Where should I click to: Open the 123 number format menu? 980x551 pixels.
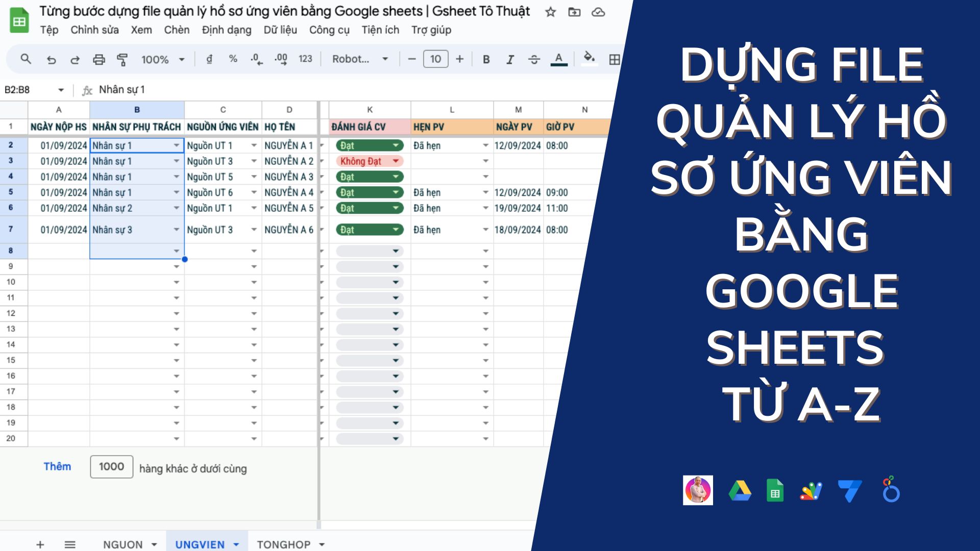click(305, 59)
